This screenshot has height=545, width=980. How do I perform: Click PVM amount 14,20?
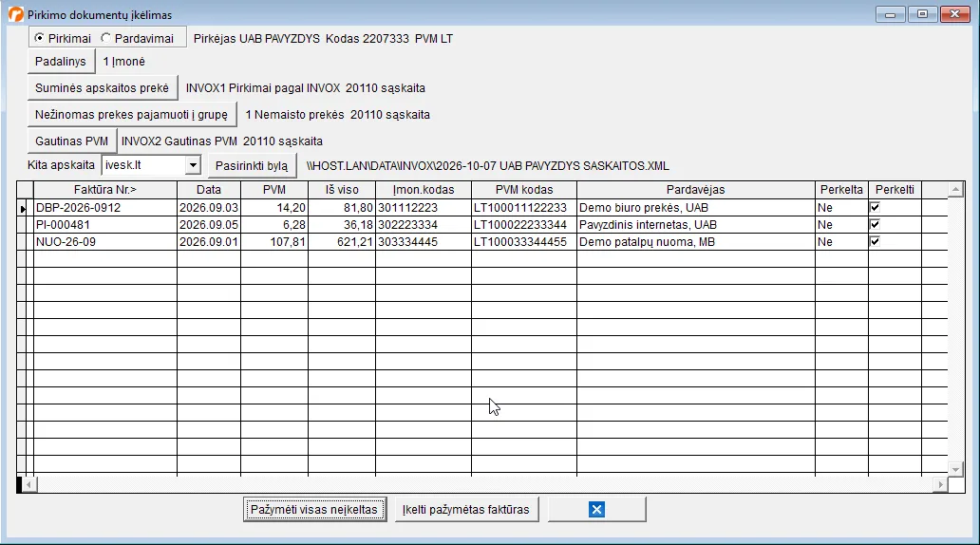click(274, 208)
